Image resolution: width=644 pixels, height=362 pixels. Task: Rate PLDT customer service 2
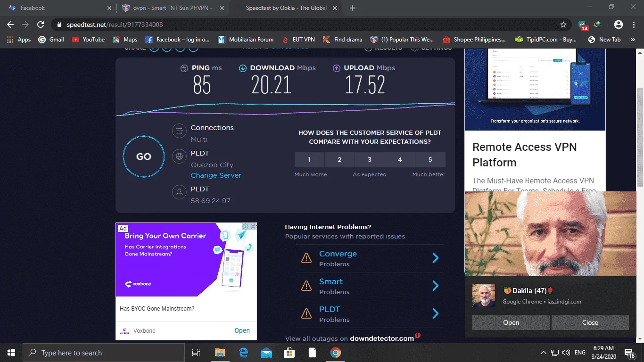(x=339, y=160)
